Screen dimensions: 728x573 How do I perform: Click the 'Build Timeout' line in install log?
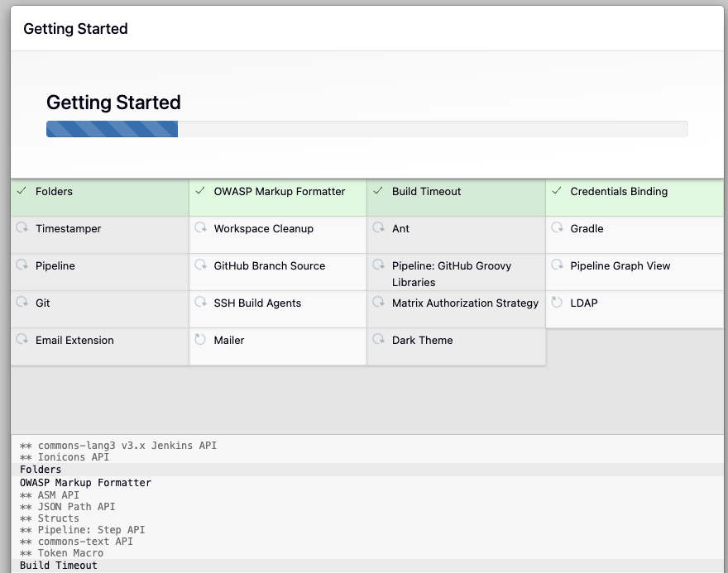(x=366, y=565)
